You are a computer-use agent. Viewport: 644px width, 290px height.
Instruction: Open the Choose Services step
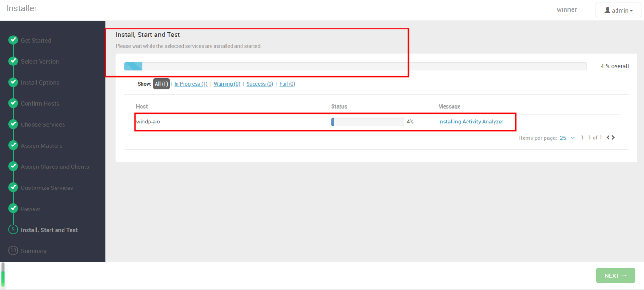tap(43, 124)
